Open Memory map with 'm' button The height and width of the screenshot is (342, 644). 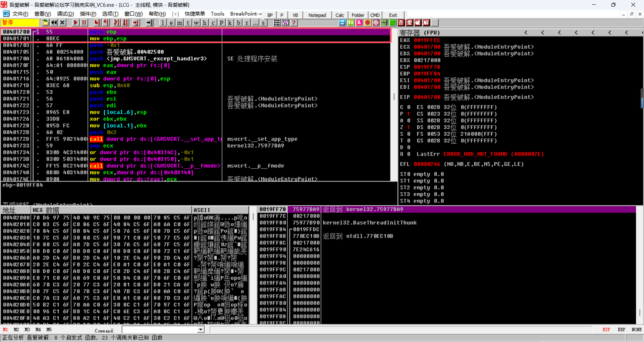coord(179,23)
